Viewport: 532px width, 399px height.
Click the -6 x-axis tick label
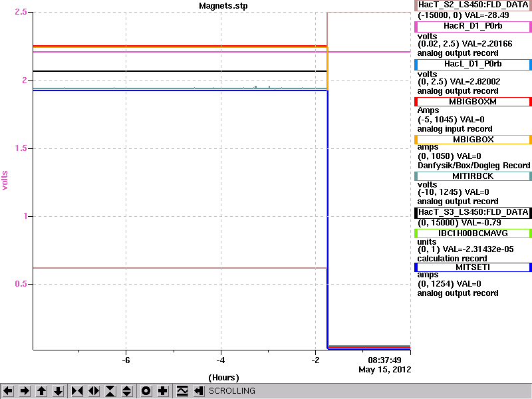point(126,360)
